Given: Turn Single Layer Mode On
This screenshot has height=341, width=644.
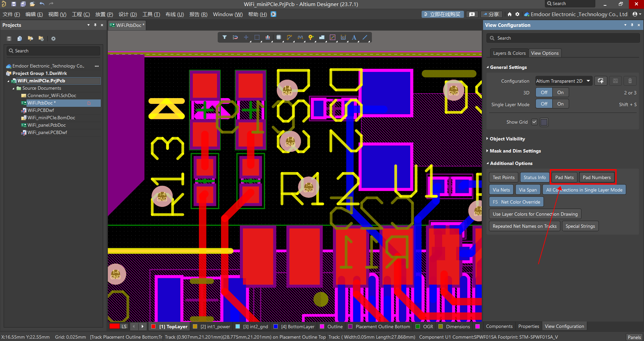Looking at the screenshot, I should [x=560, y=104].
